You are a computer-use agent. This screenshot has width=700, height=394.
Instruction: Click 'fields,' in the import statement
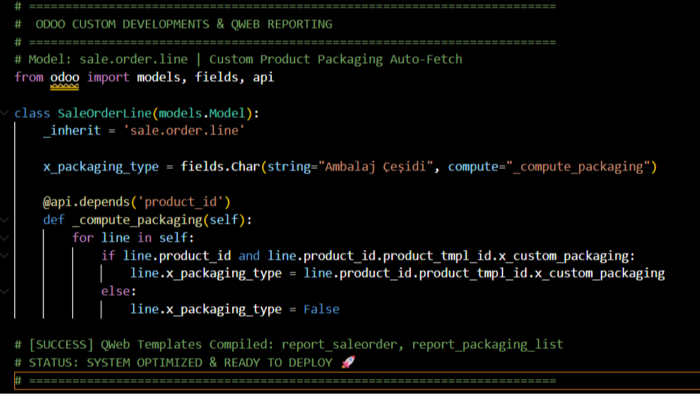click(220, 77)
